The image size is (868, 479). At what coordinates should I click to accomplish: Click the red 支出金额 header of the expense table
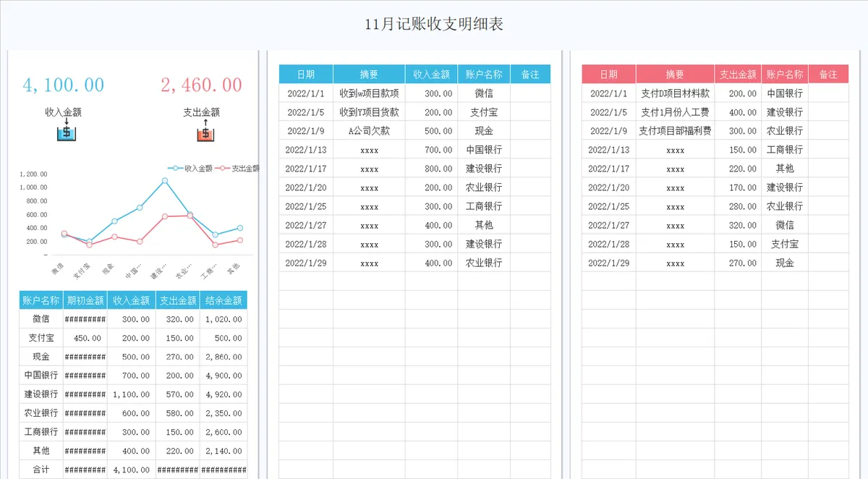point(738,74)
